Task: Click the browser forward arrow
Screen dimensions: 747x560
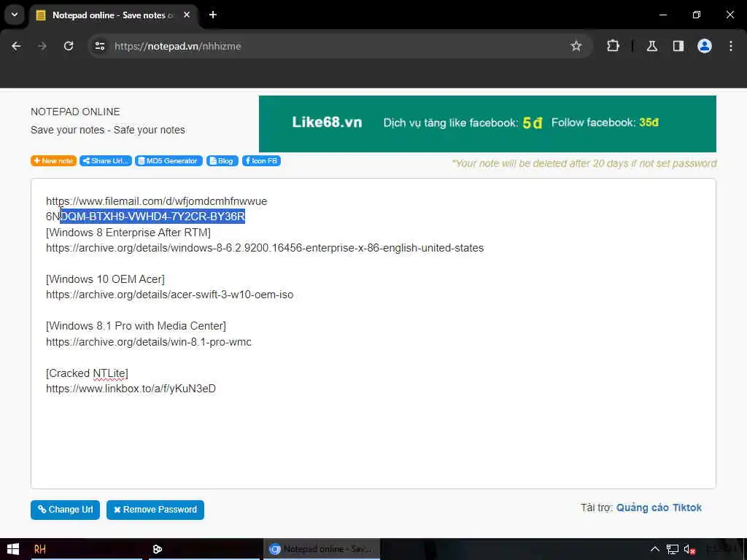Action: coord(42,46)
